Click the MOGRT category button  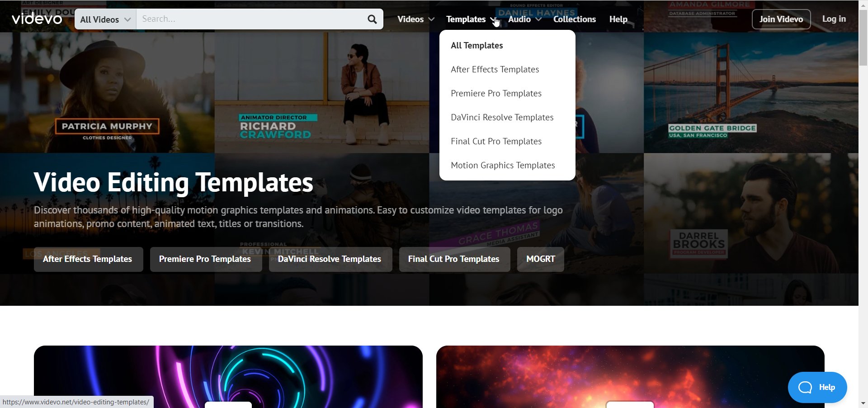(540, 259)
